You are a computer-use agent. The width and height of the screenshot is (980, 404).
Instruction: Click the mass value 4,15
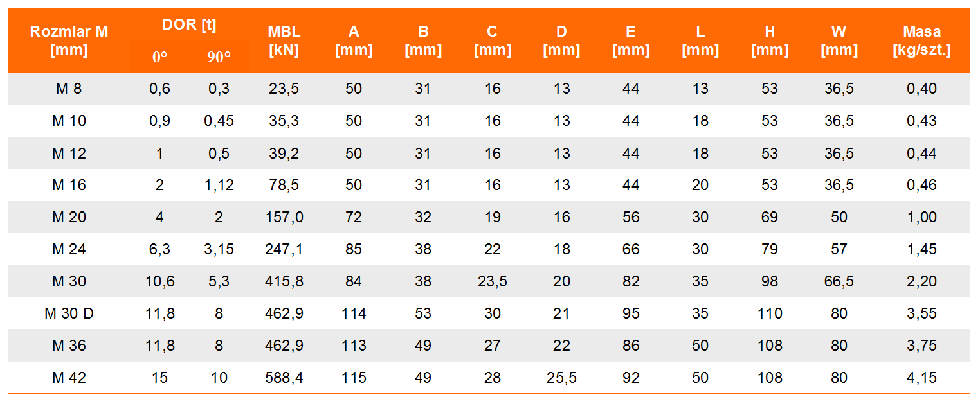pyautogui.click(x=921, y=378)
